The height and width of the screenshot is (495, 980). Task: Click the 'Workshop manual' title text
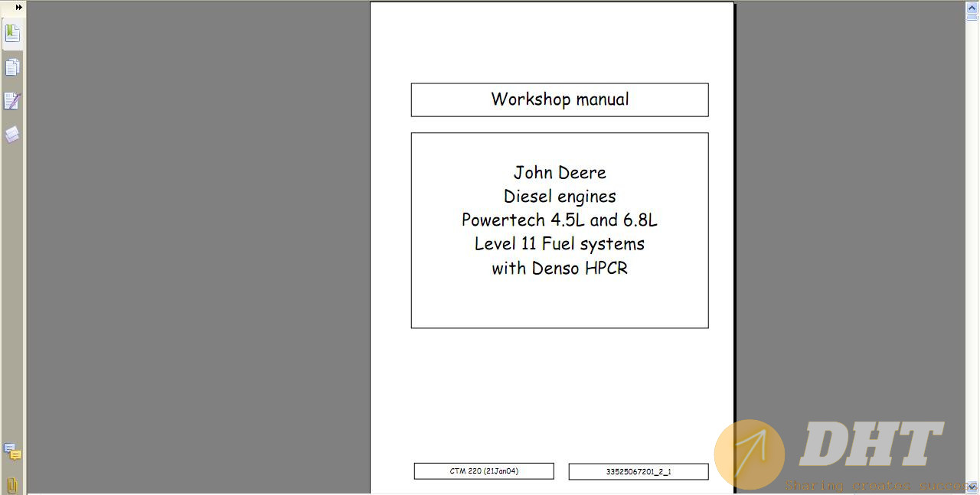[560, 99]
